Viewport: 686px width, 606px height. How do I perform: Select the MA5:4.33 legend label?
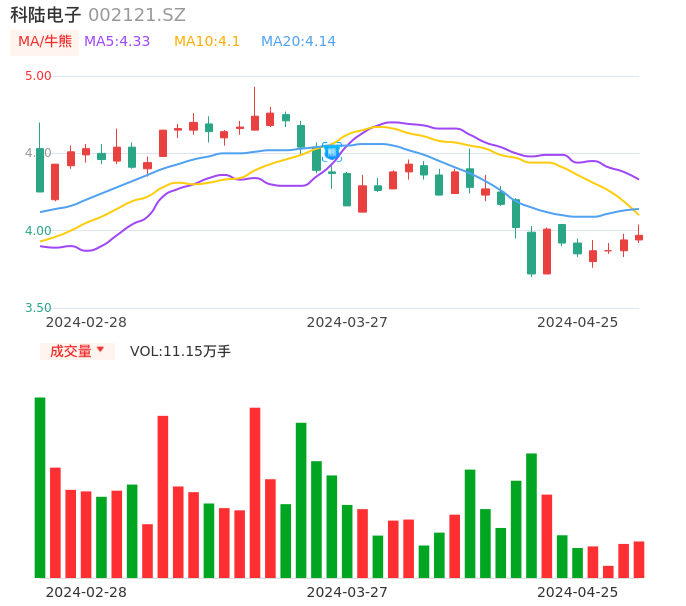click(x=117, y=42)
